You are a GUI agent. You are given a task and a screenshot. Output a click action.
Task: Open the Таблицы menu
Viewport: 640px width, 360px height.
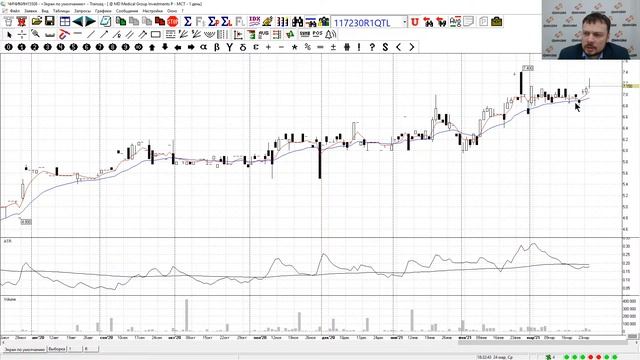pos(61,11)
